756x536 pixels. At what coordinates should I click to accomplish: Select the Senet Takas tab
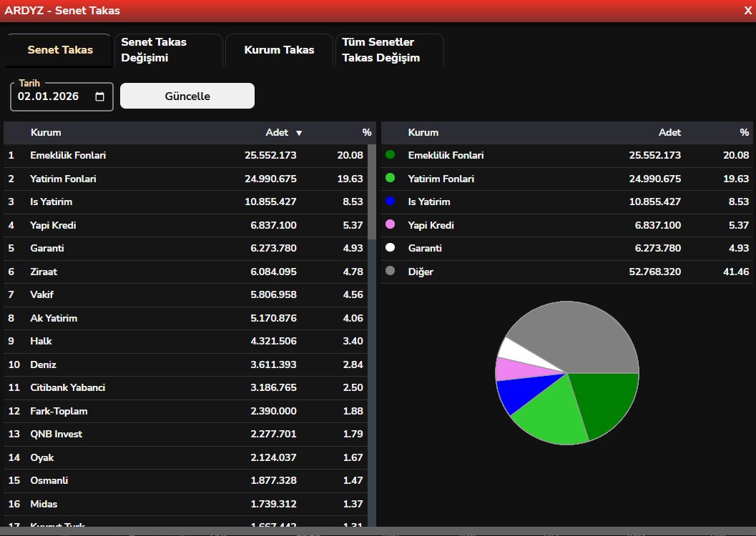[60, 50]
